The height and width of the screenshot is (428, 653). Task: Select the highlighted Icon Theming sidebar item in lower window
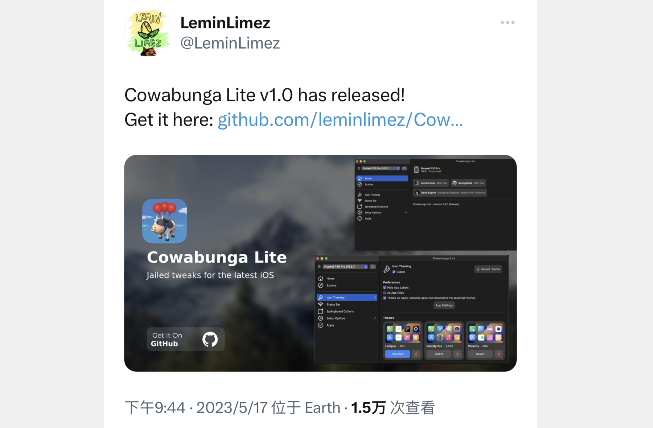tap(346, 297)
